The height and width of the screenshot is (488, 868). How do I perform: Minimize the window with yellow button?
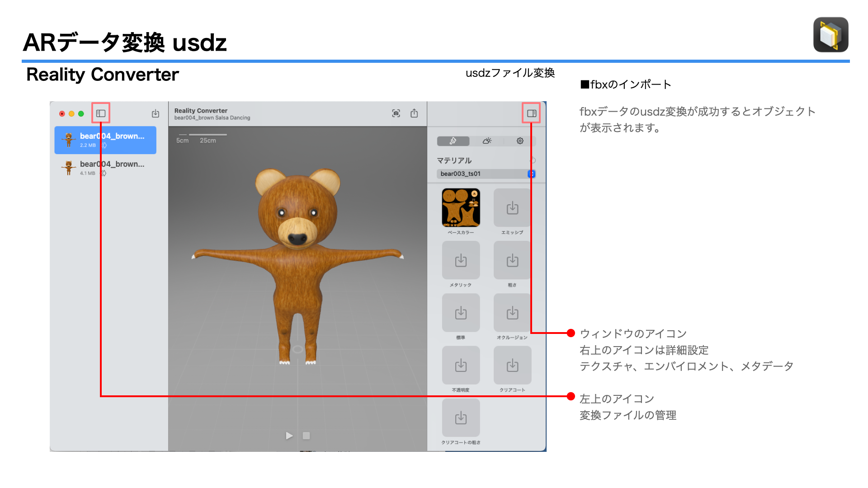click(71, 114)
